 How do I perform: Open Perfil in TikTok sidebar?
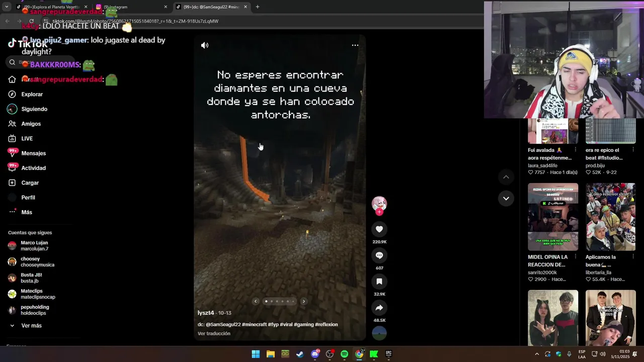[x=28, y=198]
